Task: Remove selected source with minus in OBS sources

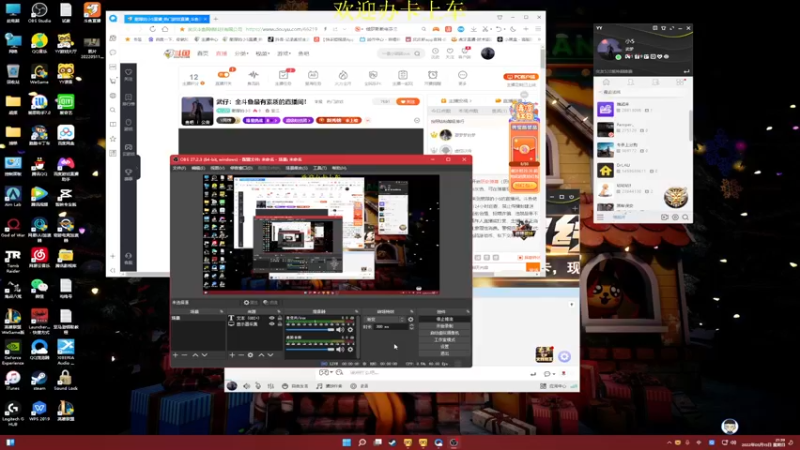Action: [241, 355]
